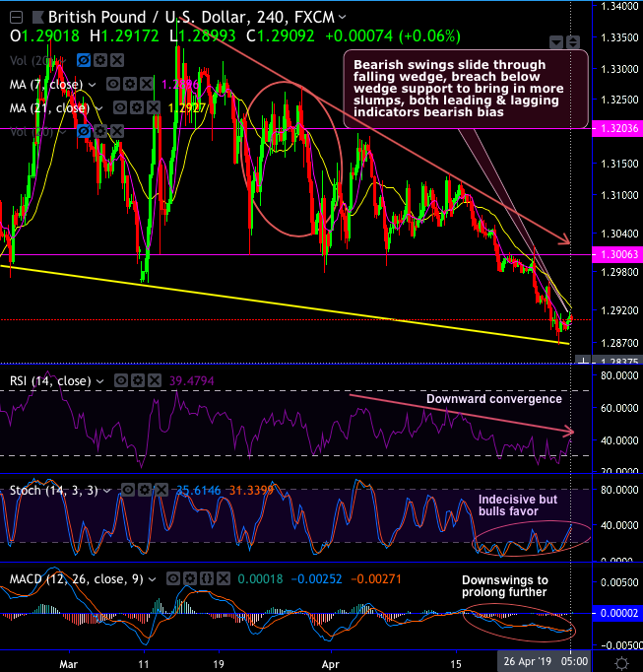The width and height of the screenshot is (643, 672).
Task: Open RSI (14, close) settings gear
Action: [138, 380]
